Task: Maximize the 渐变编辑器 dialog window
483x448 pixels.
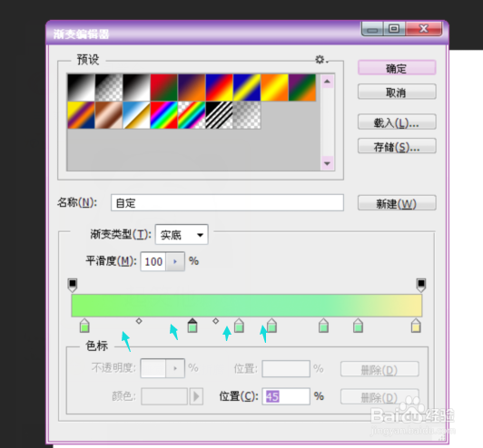Action: coord(394,29)
